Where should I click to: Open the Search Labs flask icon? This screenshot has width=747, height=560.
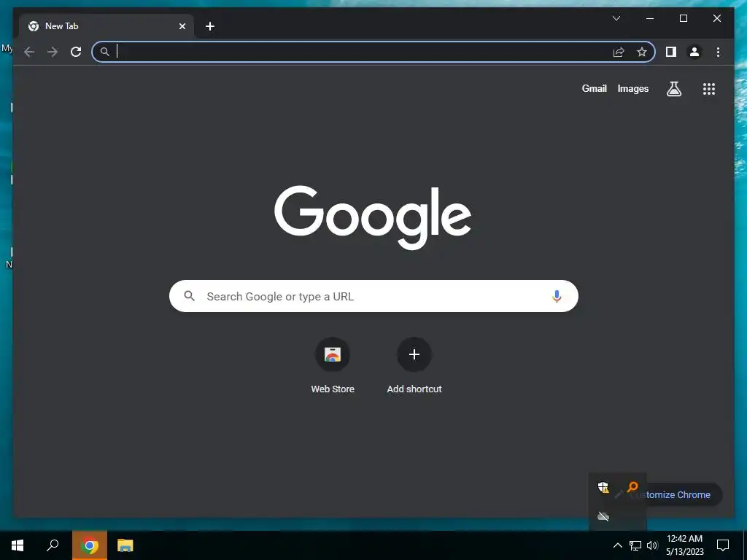(673, 88)
